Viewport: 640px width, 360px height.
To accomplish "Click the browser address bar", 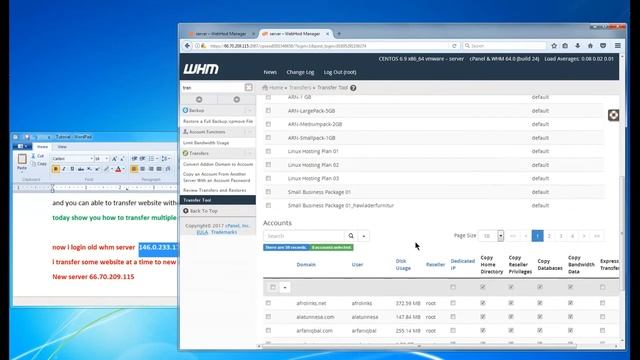I will (327, 46).
